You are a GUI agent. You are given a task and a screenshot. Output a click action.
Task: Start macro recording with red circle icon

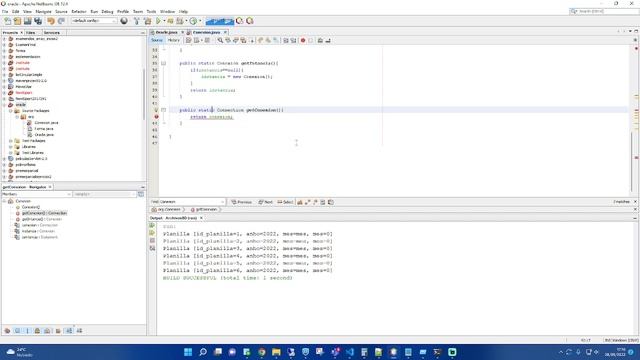(303, 40)
